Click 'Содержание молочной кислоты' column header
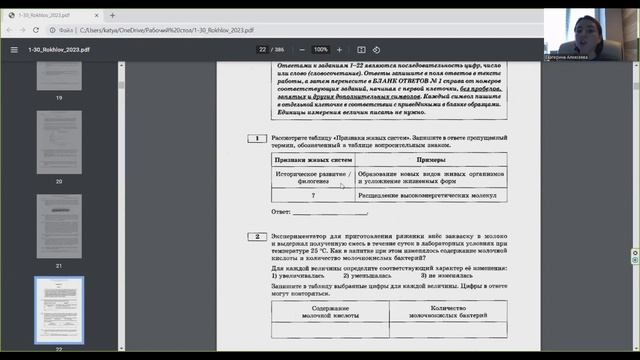 click(x=330, y=312)
